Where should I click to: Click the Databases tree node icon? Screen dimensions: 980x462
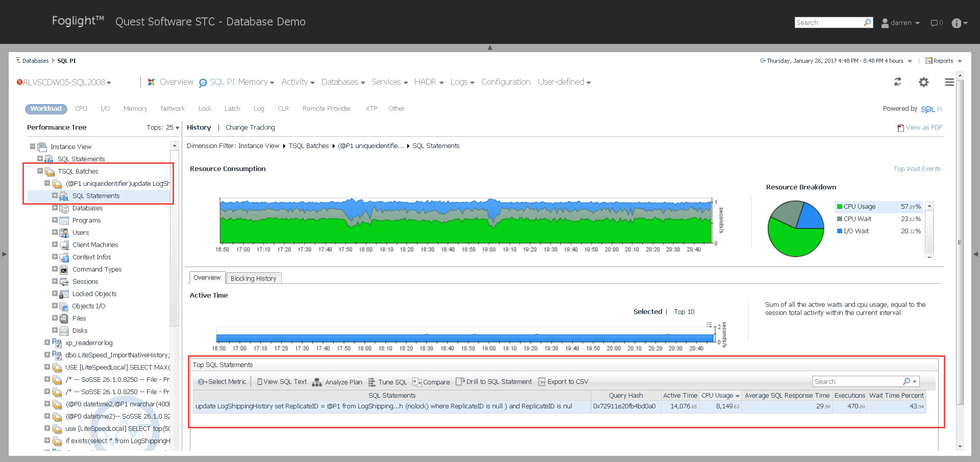(x=64, y=208)
